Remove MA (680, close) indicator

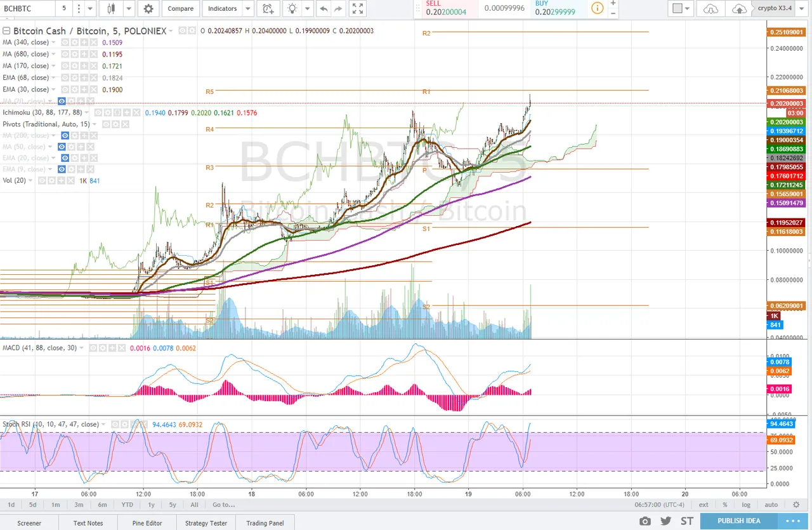[x=93, y=54]
